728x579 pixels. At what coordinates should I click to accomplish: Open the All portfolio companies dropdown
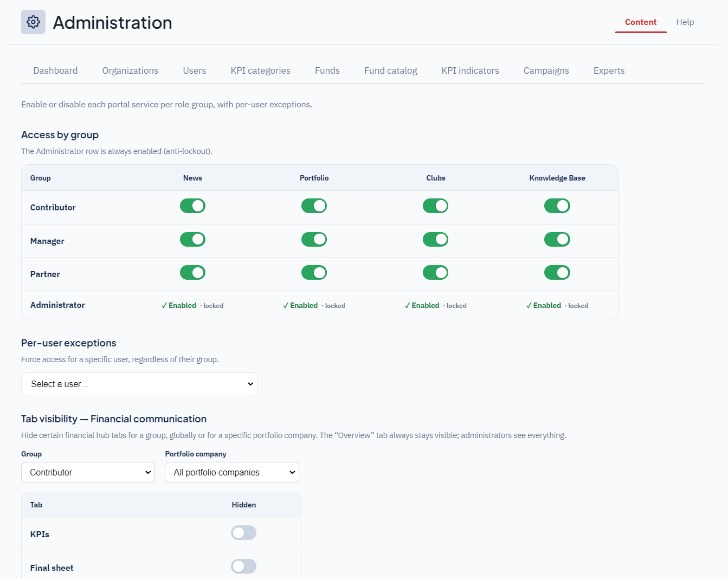click(x=232, y=472)
